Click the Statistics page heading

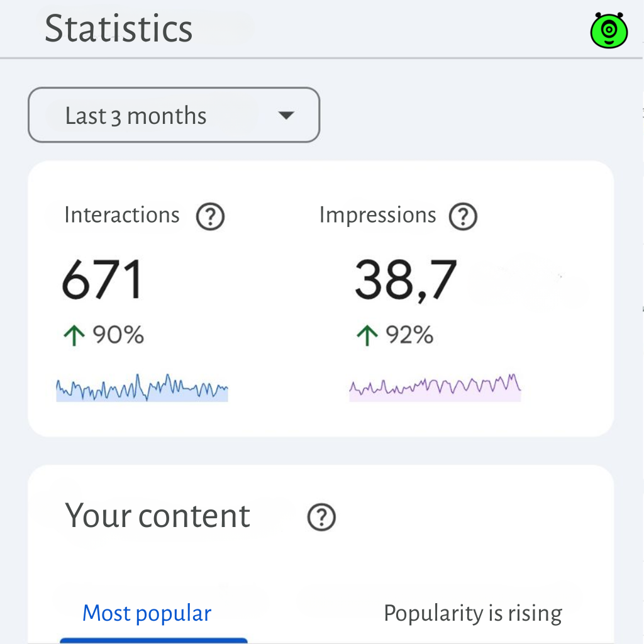click(x=118, y=29)
